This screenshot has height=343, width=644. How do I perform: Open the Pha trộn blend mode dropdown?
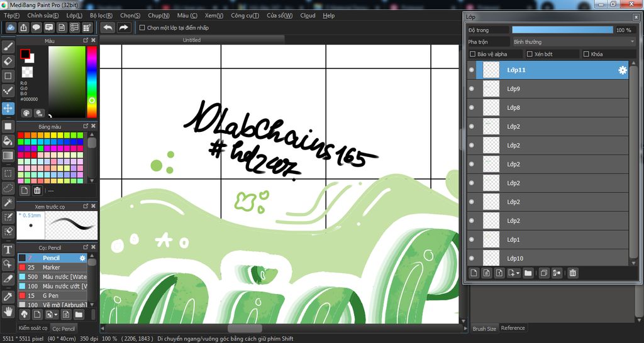coord(574,42)
